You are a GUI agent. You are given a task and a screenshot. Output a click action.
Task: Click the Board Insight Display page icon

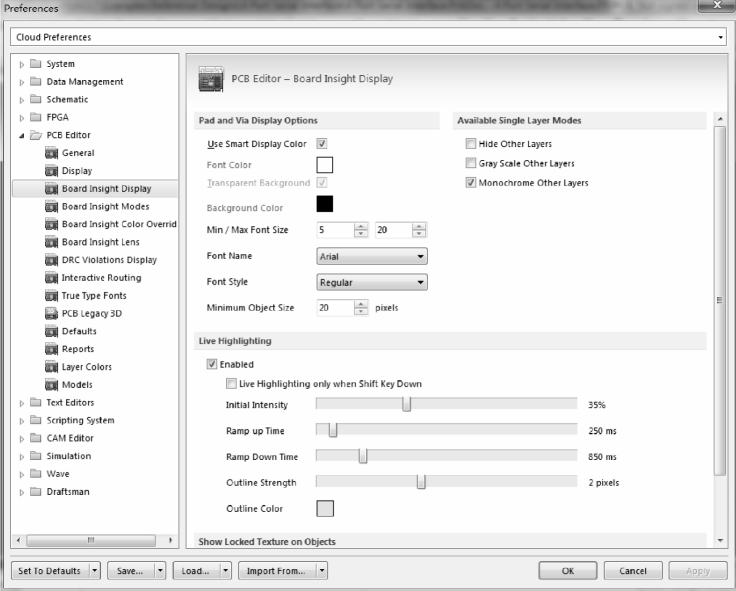[x=51, y=189]
